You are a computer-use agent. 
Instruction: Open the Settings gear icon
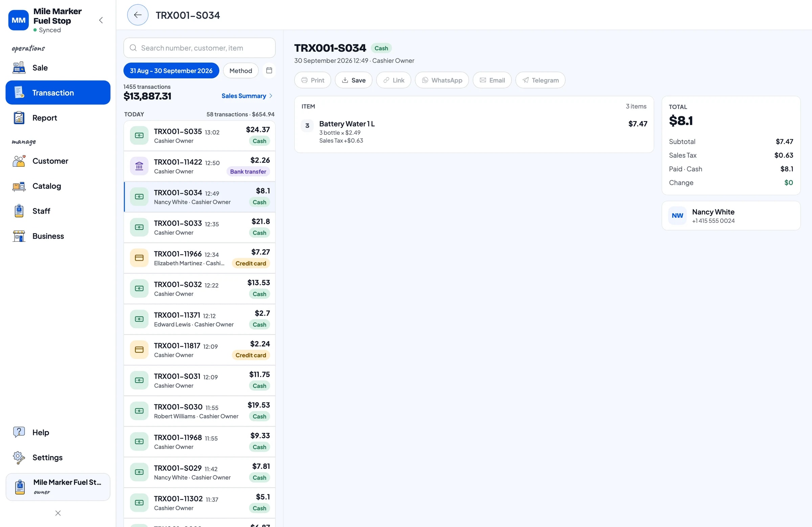tap(19, 457)
